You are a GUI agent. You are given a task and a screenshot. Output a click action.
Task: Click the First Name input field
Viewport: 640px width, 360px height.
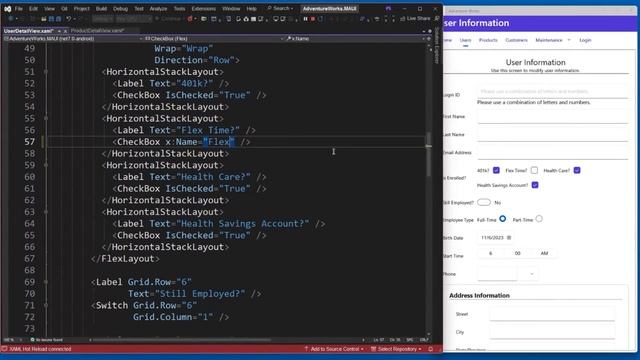(x=552, y=117)
